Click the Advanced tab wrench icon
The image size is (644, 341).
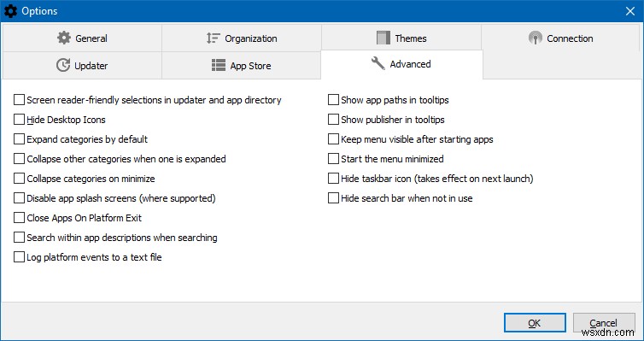[x=378, y=63]
